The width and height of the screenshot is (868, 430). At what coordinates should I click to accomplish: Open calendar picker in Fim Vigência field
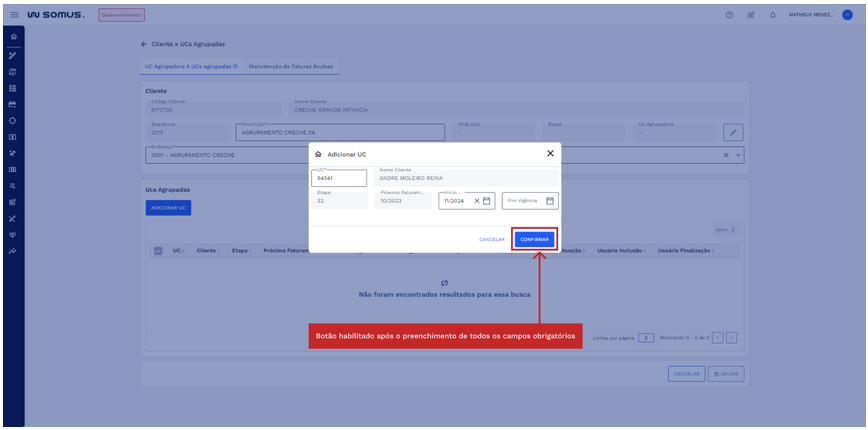pos(549,201)
